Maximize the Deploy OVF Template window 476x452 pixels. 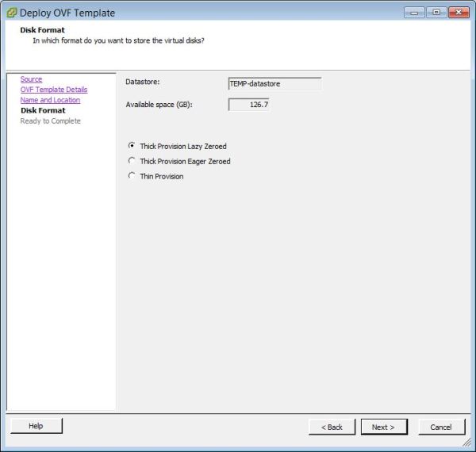[x=436, y=13]
